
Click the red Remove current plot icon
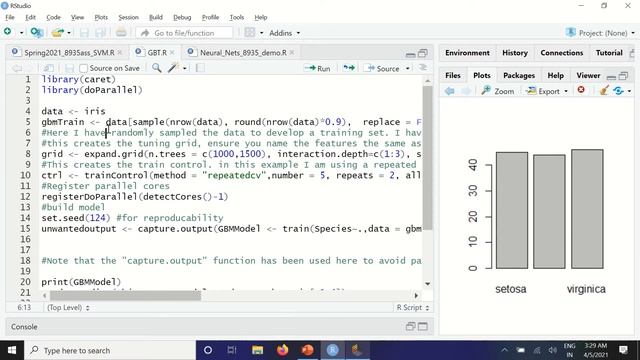point(581,90)
